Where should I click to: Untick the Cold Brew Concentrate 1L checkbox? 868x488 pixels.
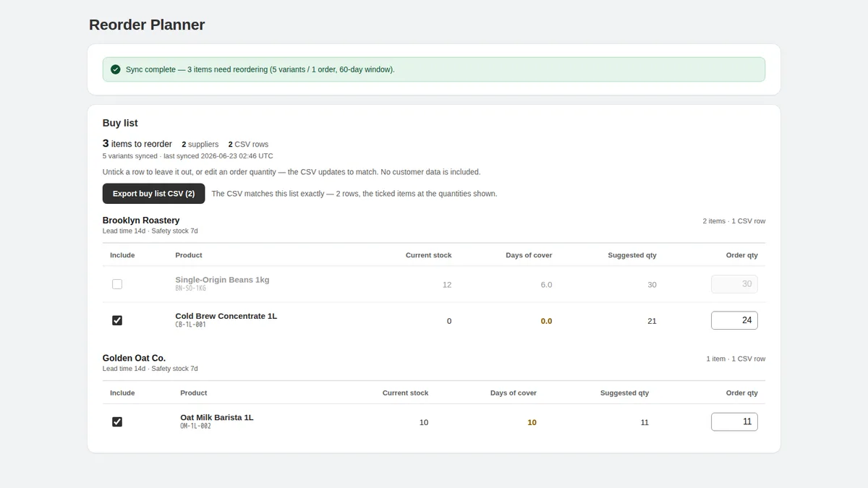117,320
